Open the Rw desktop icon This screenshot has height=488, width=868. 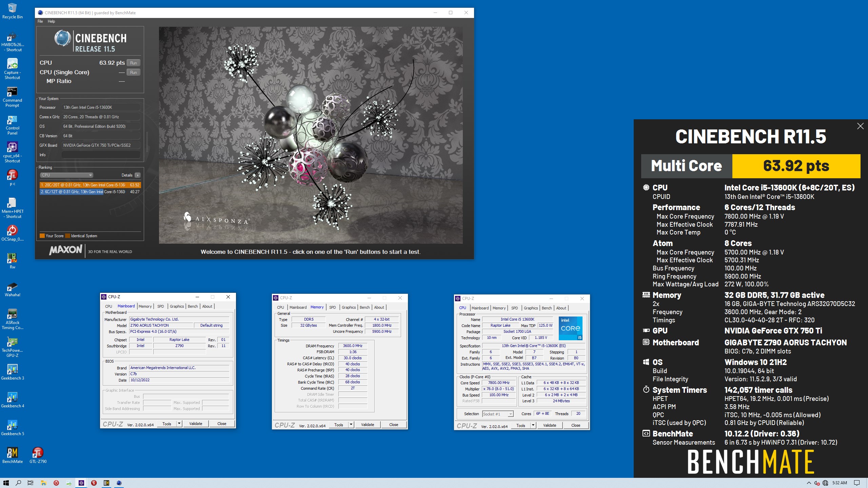tap(13, 261)
